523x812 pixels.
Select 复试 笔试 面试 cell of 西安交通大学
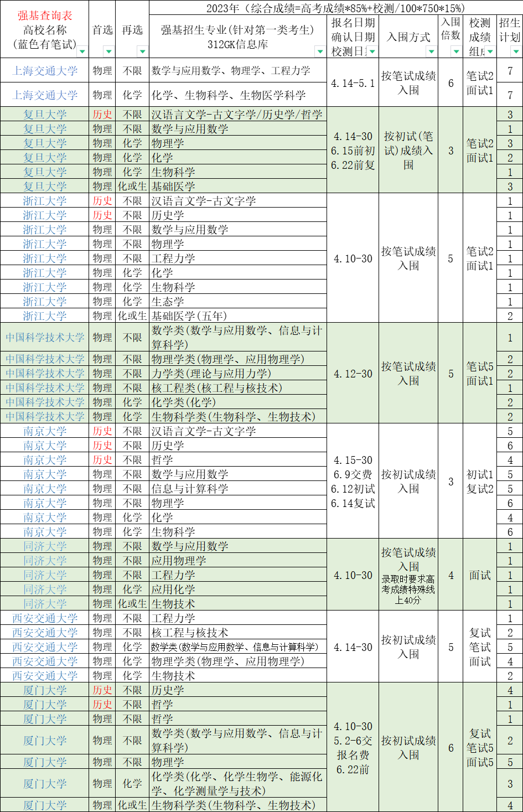click(480, 647)
